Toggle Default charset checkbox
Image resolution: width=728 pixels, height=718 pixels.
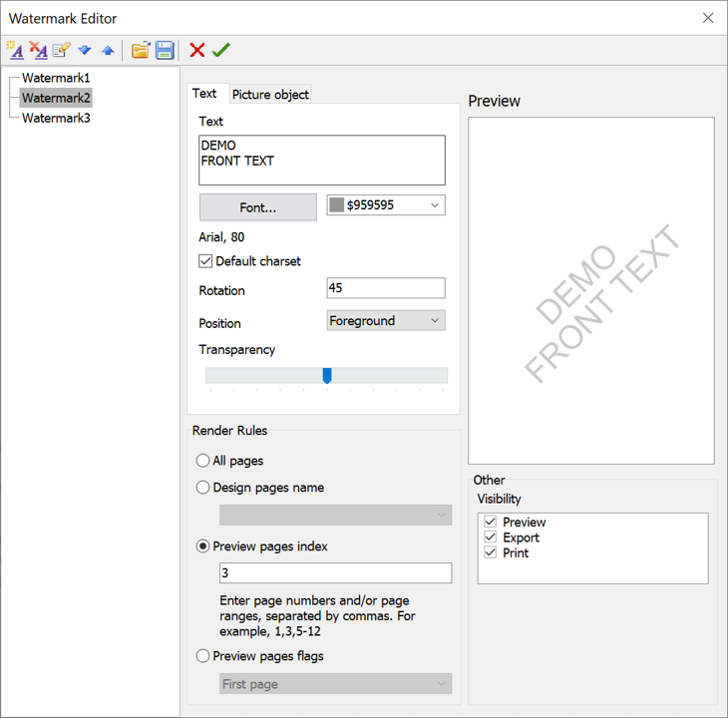click(x=205, y=261)
